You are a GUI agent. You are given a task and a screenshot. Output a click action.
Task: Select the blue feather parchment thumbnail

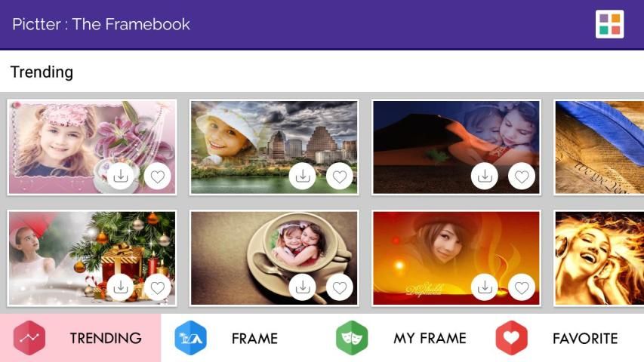click(599, 147)
